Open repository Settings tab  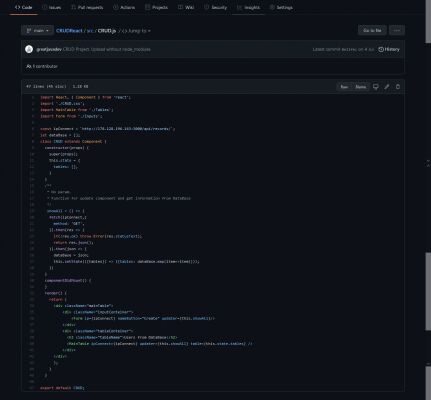click(281, 7)
